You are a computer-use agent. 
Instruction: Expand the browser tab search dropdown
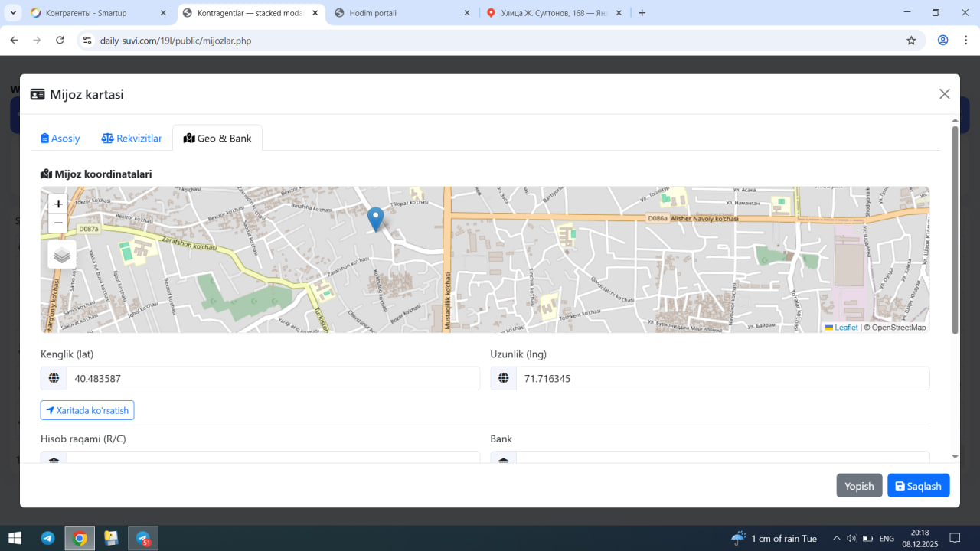[14, 13]
